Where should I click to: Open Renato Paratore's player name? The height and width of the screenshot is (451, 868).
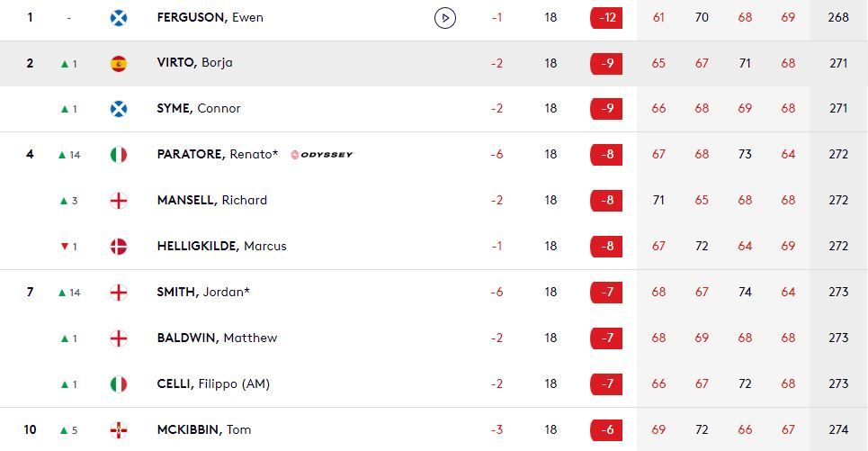pos(216,155)
